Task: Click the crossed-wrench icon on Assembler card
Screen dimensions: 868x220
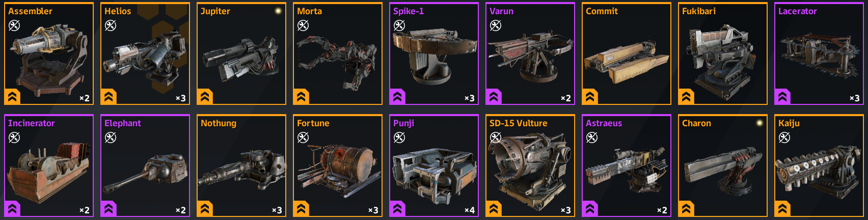Action: coord(14,25)
